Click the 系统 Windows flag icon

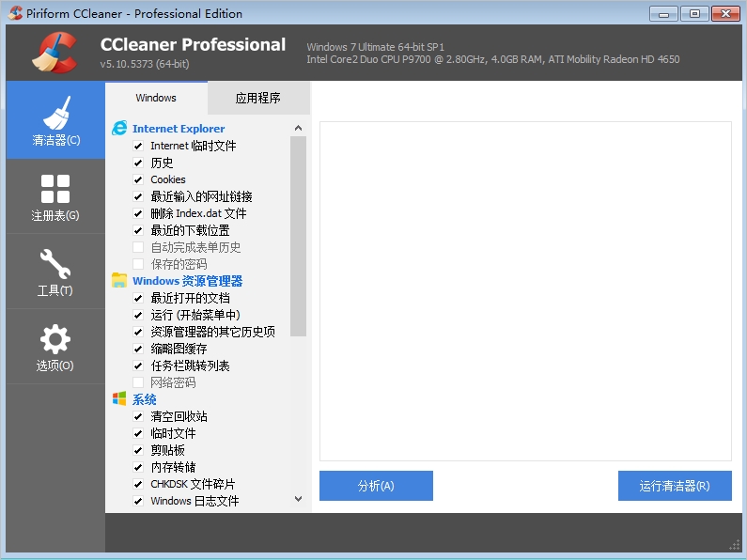(x=119, y=398)
